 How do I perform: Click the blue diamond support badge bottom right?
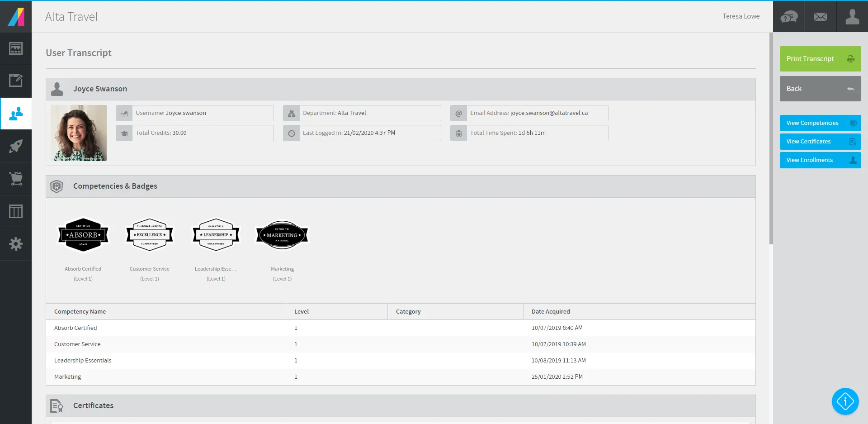pyautogui.click(x=845, y=401)
